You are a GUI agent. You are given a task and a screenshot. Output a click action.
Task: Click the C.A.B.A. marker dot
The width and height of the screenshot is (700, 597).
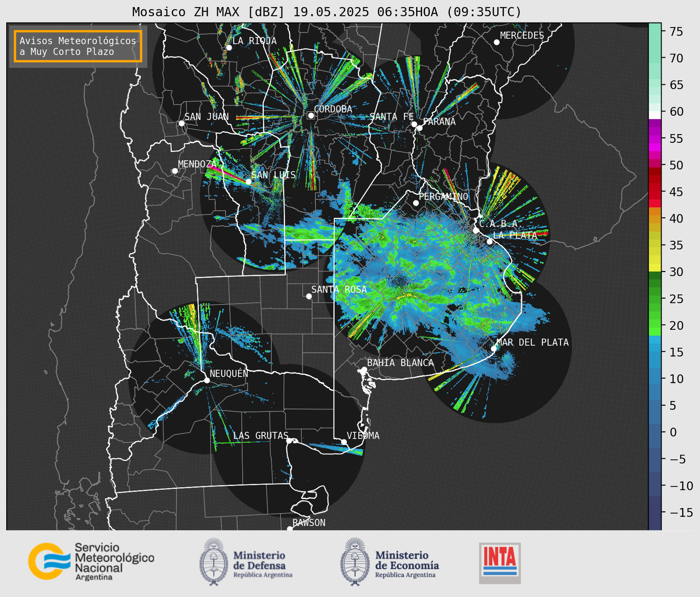tap(476, 230)
